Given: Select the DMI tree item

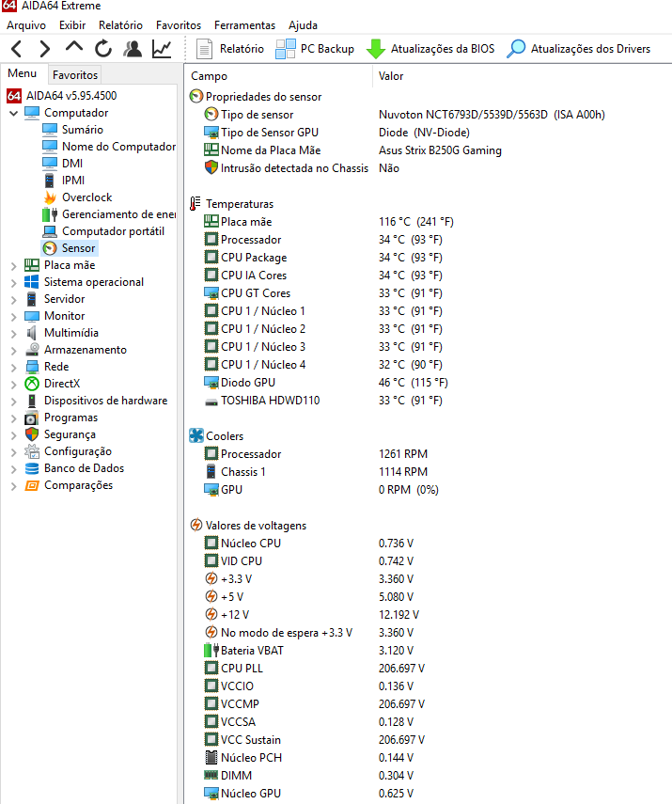Looking at the screenshot, I should pos(72,163).
